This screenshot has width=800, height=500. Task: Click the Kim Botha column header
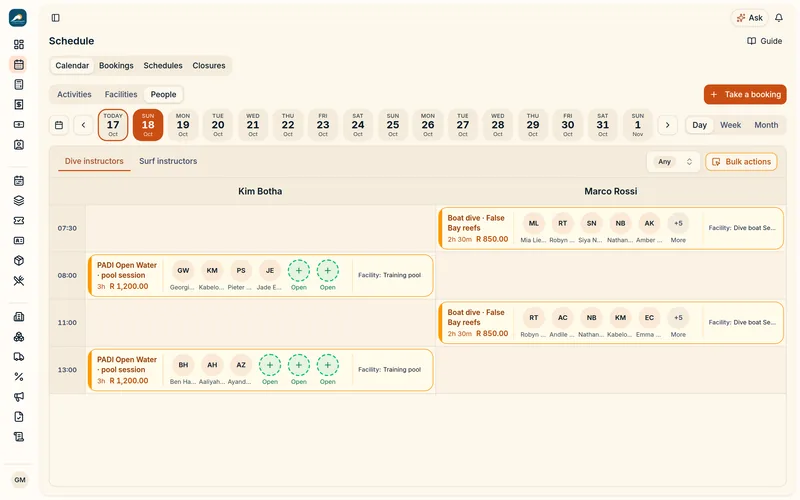[x=260, y=191]
